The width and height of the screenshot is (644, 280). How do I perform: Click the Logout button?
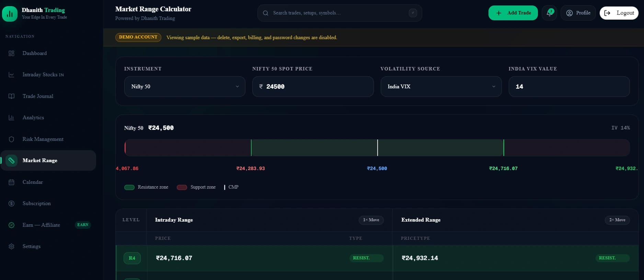click(x=619, y=13)
